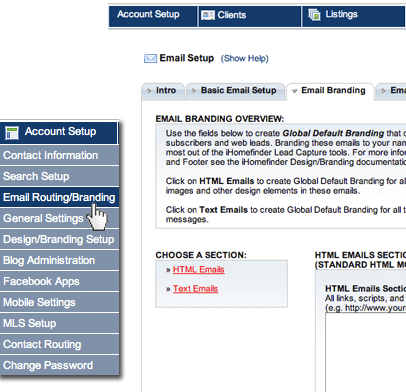The width and height of the screenshot is (406, 392).
Task: Click the Listings pages icon
Action: coord(314,15)
